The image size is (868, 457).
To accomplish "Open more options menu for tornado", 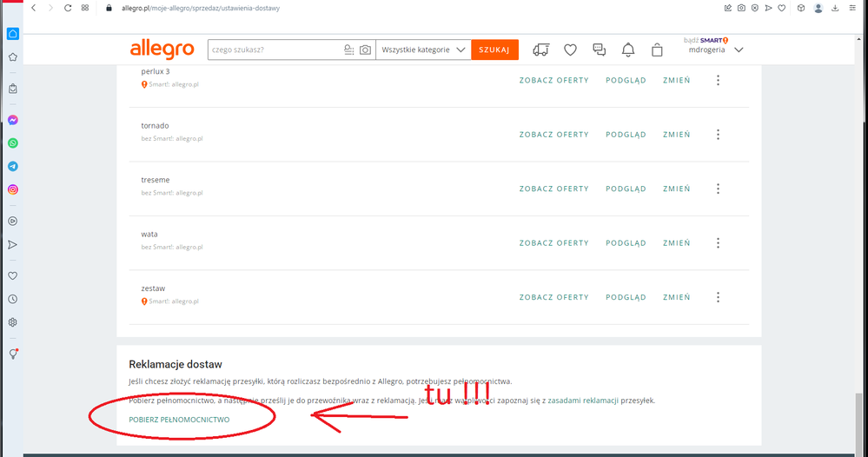I will 718,135.
